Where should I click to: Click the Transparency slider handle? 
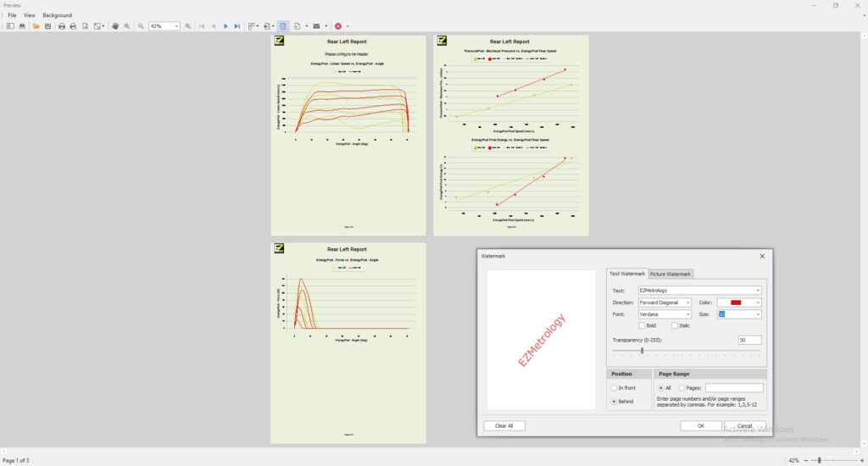click(x=642, y=350)
